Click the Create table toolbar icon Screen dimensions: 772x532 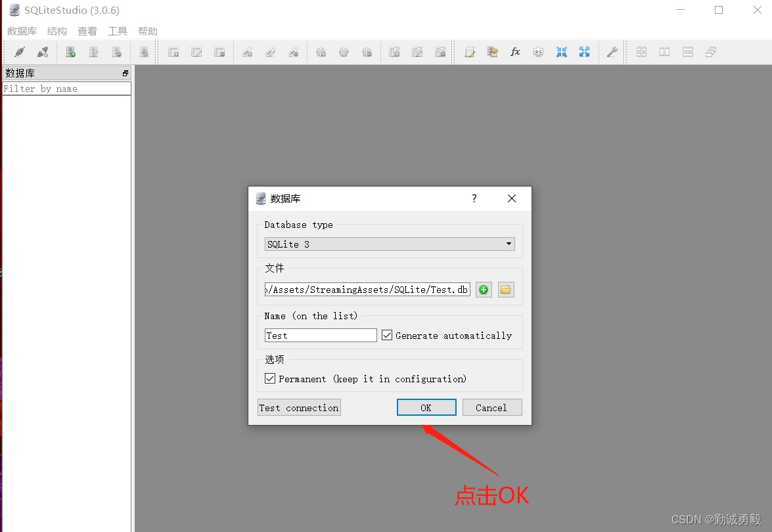(x=173, y=52)
